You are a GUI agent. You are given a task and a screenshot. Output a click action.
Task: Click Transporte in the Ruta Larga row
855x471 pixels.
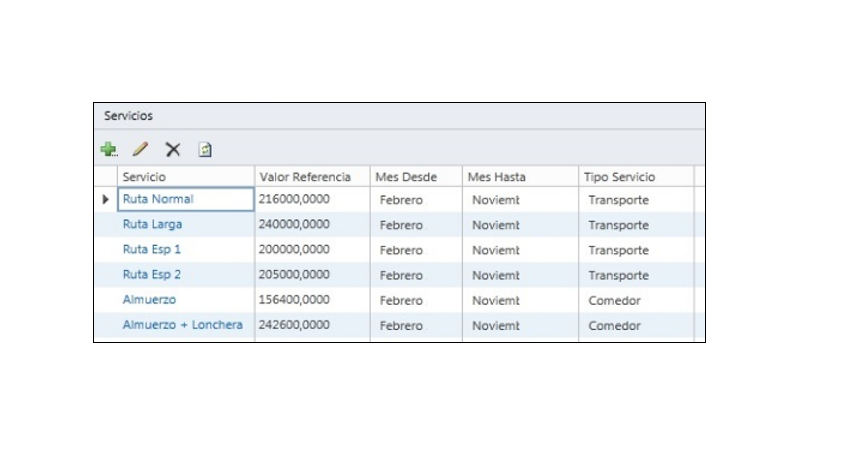(618, 225)
